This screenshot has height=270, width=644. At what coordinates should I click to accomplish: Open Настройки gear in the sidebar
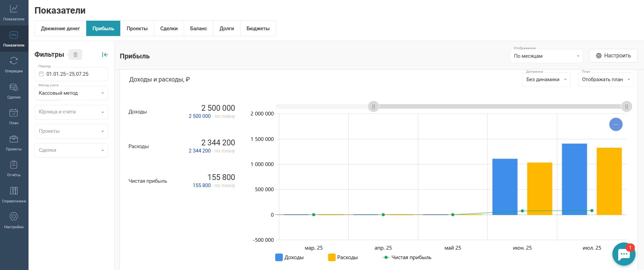14,220
